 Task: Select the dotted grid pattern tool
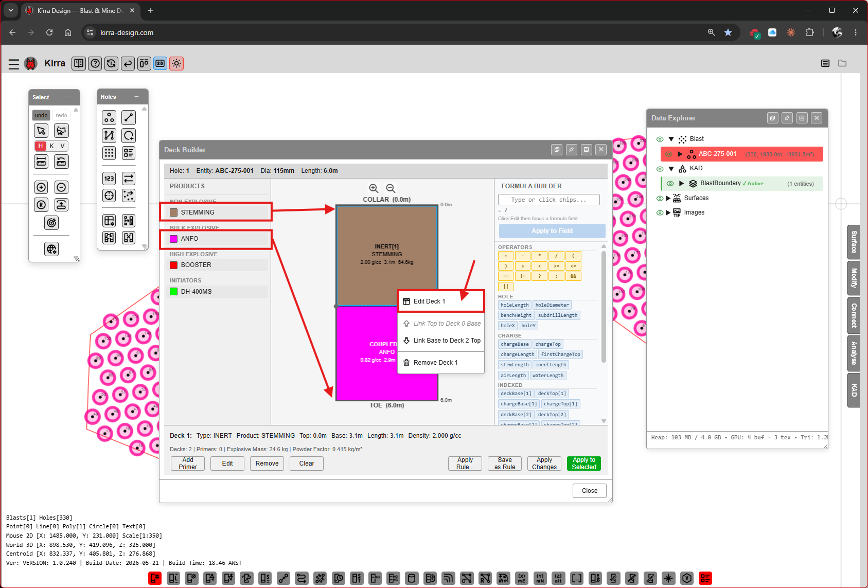point(109,153)
